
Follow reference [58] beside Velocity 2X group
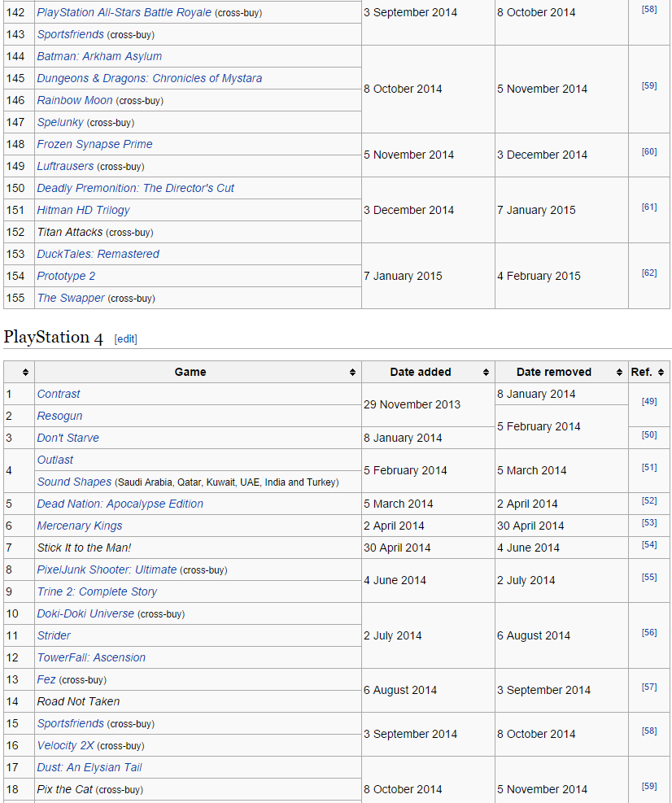click(x=649, y=731)
